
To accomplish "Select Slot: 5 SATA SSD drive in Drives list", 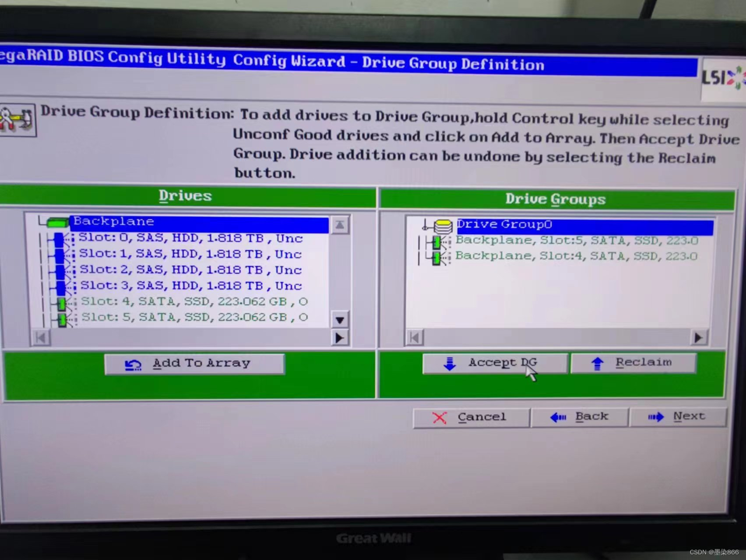I will [x=194, y=317].
